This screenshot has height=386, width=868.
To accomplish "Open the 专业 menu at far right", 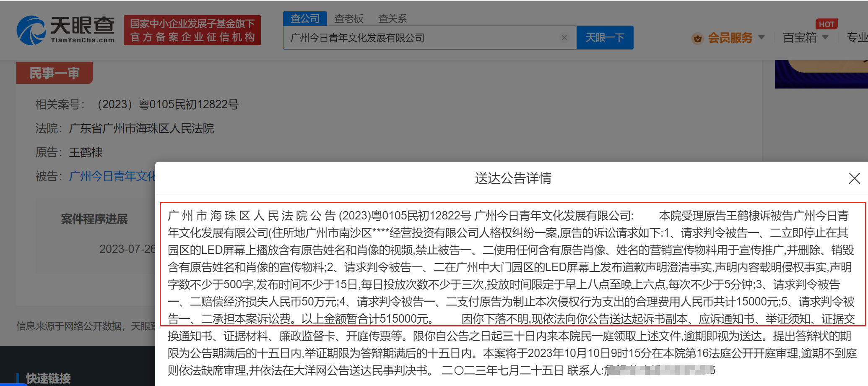I will coord(857,38).
